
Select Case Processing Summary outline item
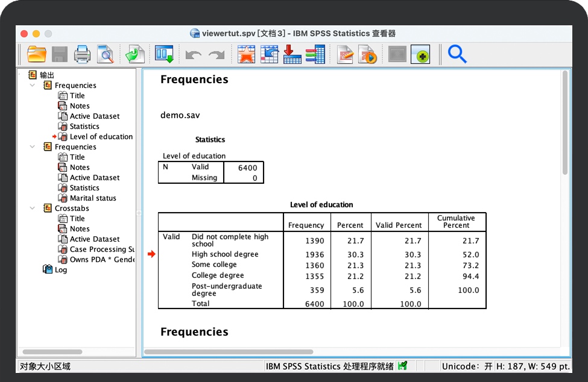[x=101, y=249]
